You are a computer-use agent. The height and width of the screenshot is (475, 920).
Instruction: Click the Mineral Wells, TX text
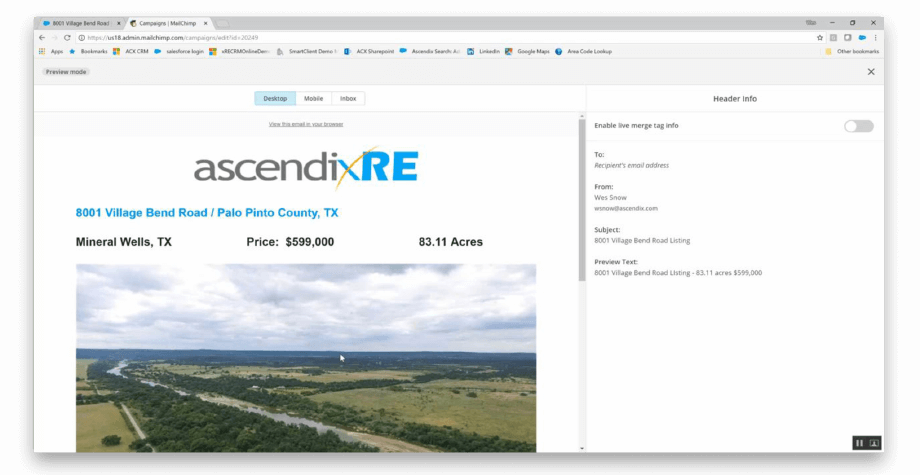[124, 242]
